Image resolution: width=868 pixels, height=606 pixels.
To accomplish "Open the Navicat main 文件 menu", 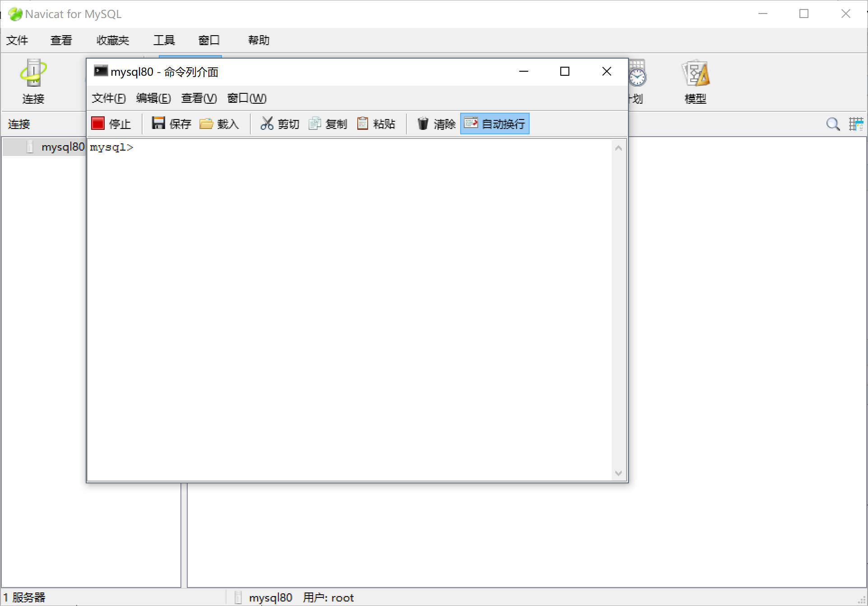I will click(17, 40).
